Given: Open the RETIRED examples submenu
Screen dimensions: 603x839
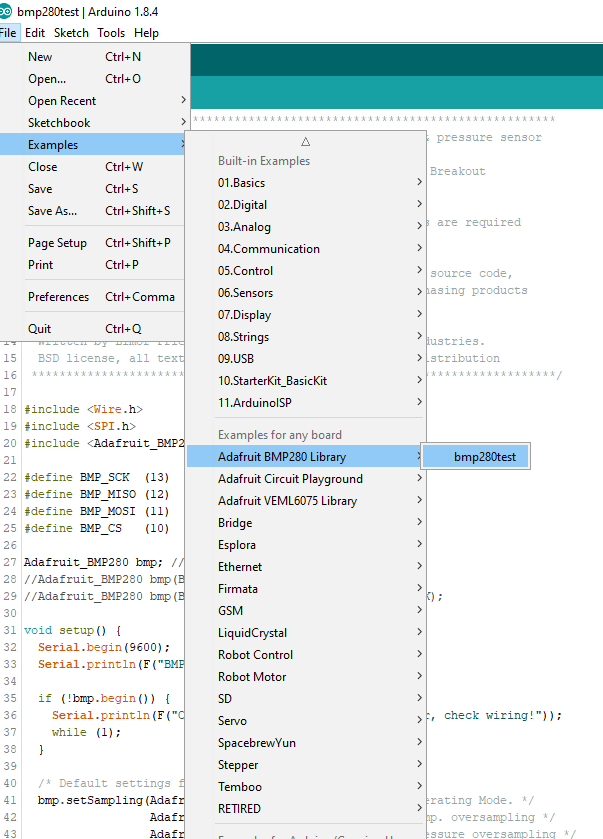Looking at the screenshot, I should click(x=306, y=807).
